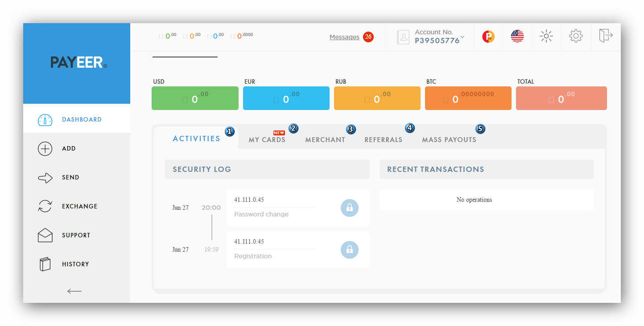Select Add in the sidebar menu

point(77,149)
